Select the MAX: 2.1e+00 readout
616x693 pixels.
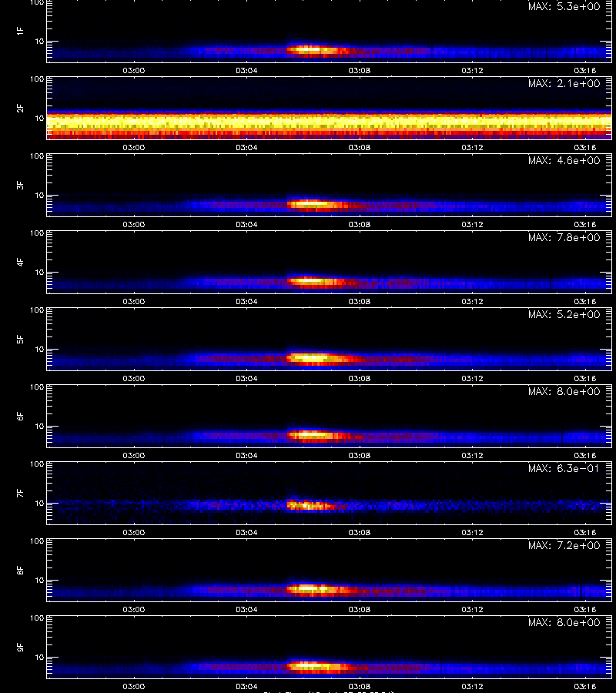[564, 83]
